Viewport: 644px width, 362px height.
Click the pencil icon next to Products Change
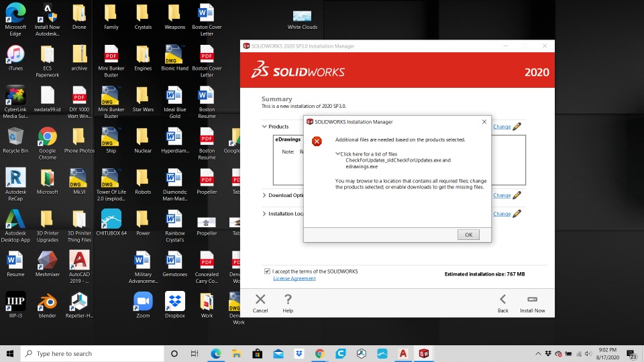(x=517, y=127)
